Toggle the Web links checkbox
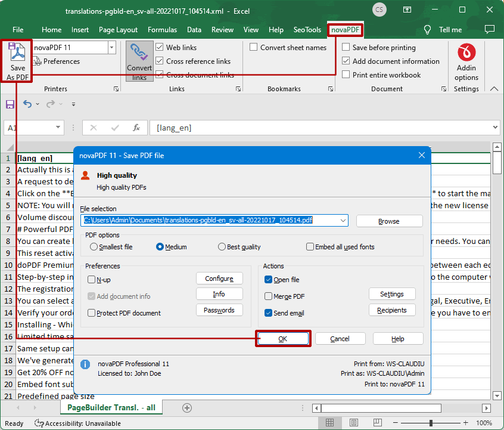 [x=160, y=47]
